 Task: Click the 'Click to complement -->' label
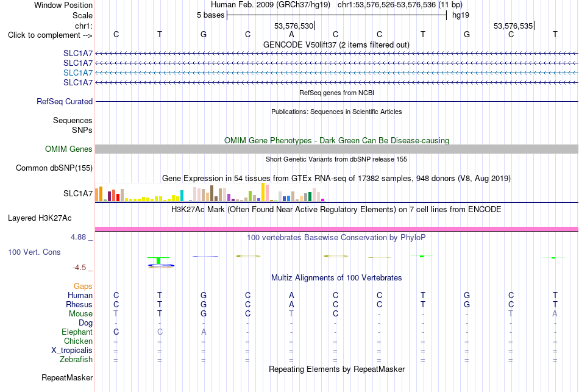coord(50,35)
